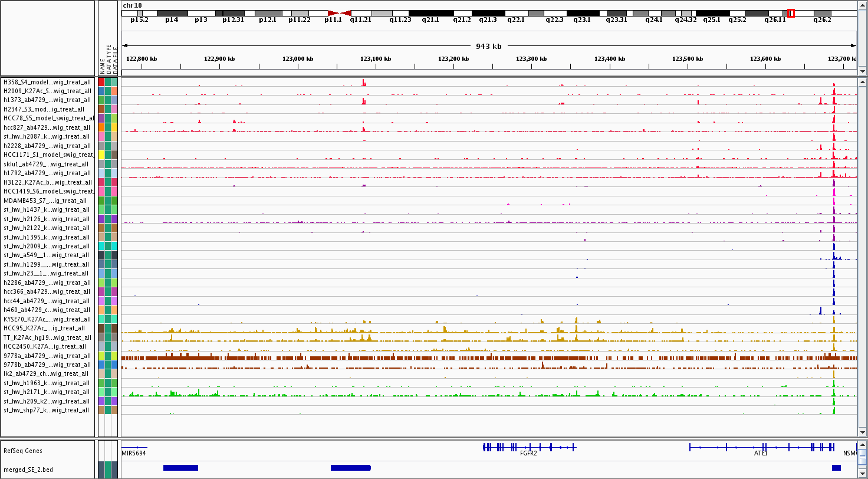This screenshot has width=868, height=479.
Task: Click the q21.1 band on the ideogram
Action: point(430,13)
